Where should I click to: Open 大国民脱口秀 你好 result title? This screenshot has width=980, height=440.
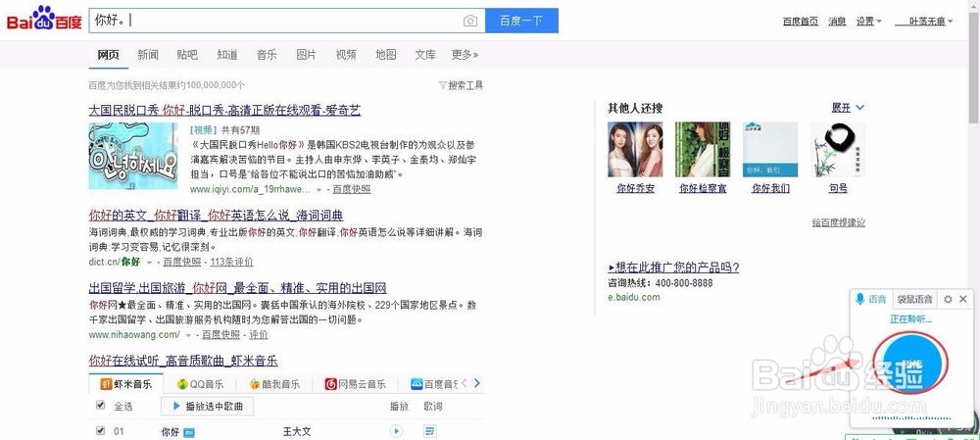pos(224,111)
